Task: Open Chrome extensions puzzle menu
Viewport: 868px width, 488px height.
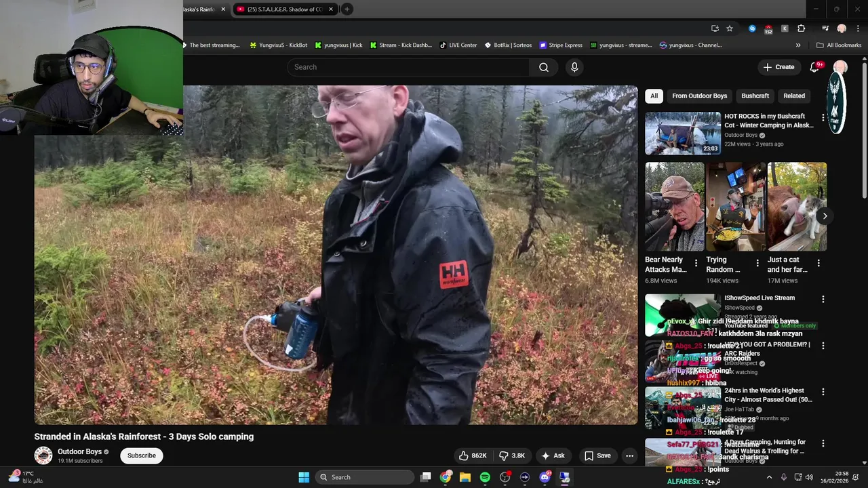Action: tap(802, 28)
